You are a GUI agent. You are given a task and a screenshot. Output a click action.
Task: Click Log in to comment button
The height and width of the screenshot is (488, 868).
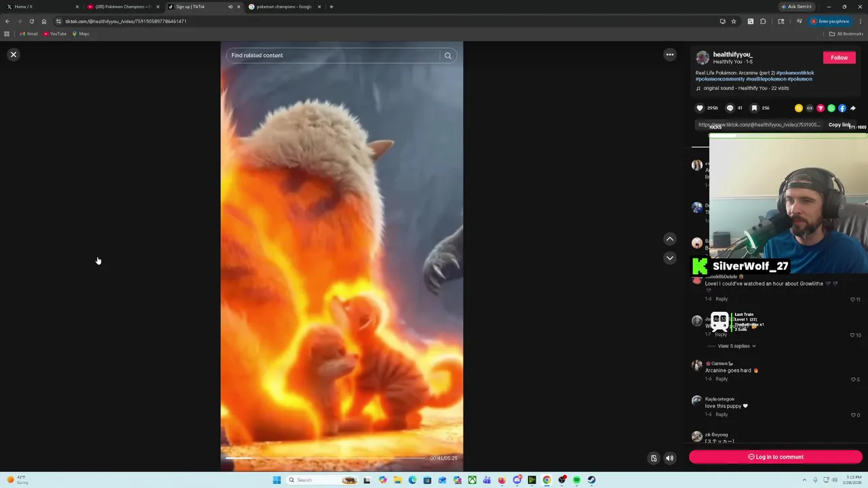[x=776, y=457]
